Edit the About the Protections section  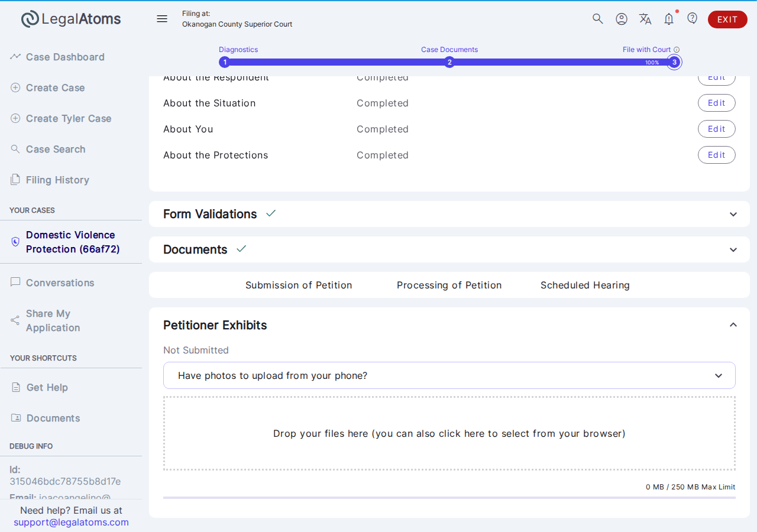click(716, 155)
